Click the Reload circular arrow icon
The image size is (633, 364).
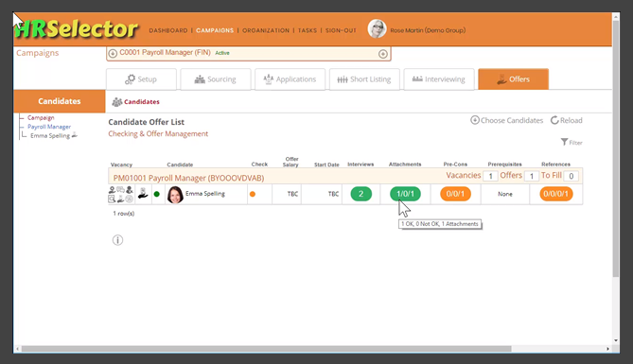tap(554, 120)
